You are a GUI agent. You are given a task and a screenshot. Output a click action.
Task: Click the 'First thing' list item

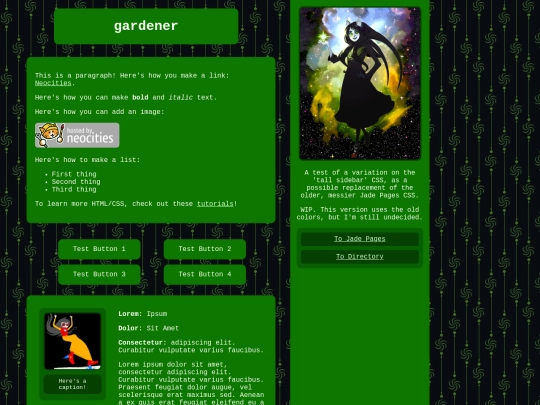(x=74, y=174)
